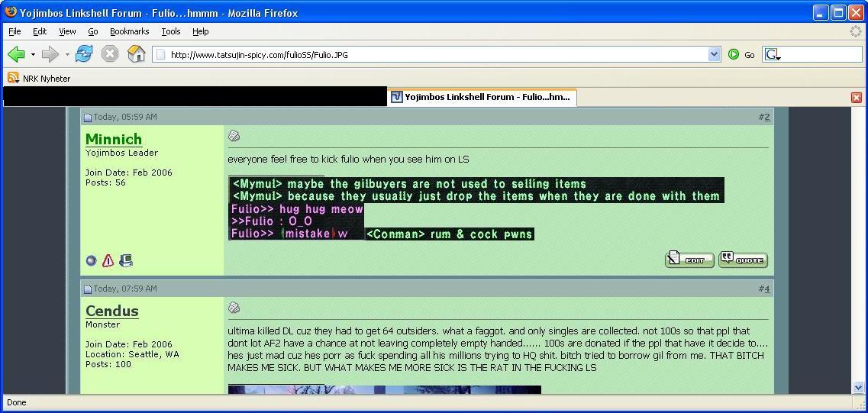Click the report post warning triangle icon
Viewport: 868px width, 413px height.
click(108, 261)
